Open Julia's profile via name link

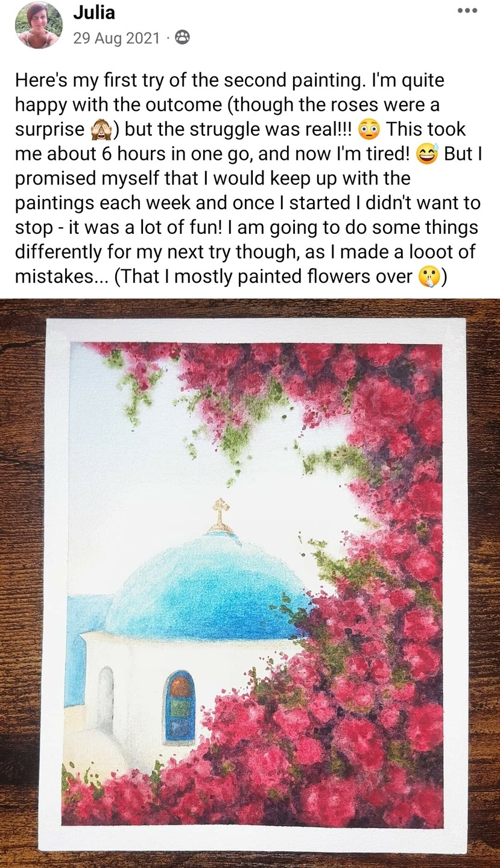pyautogui.click(x=93, y=11)
